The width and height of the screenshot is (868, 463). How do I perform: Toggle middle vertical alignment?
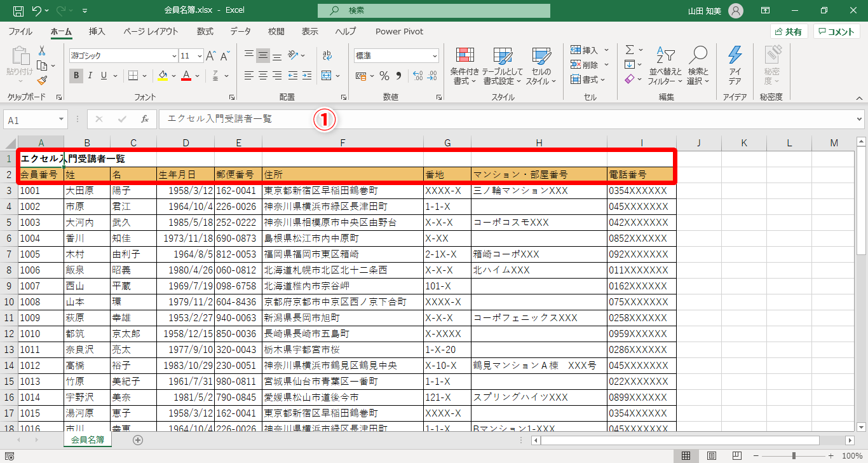[263, 55]
